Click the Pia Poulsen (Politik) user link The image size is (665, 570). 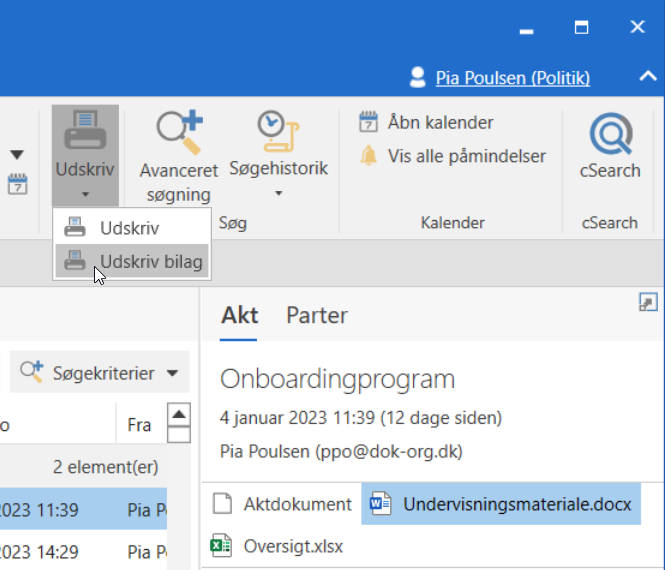pyautogui.click(x=512, y=77)
